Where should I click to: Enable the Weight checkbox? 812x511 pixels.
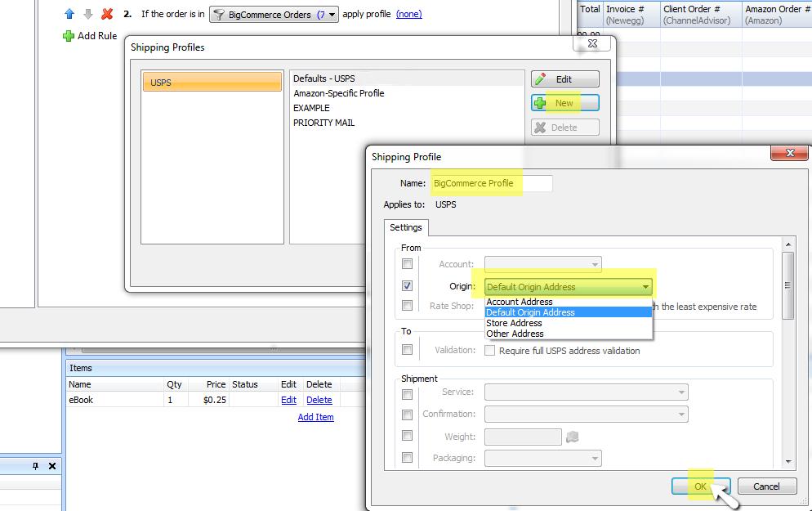tap(407, 435)
